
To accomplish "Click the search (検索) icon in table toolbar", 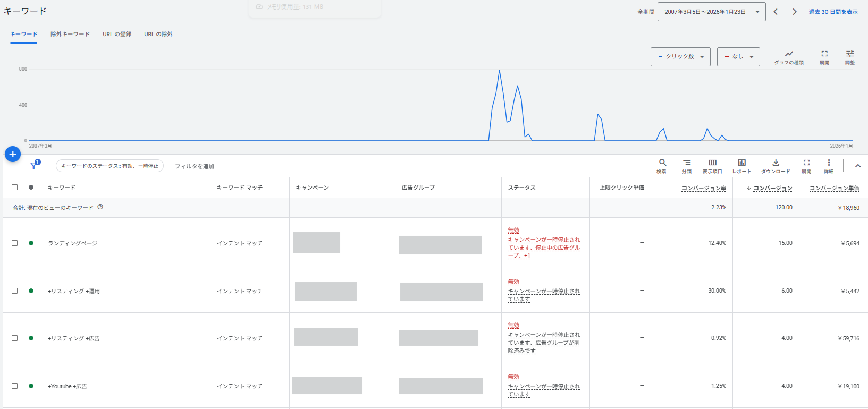I will (x=662, y=163).
